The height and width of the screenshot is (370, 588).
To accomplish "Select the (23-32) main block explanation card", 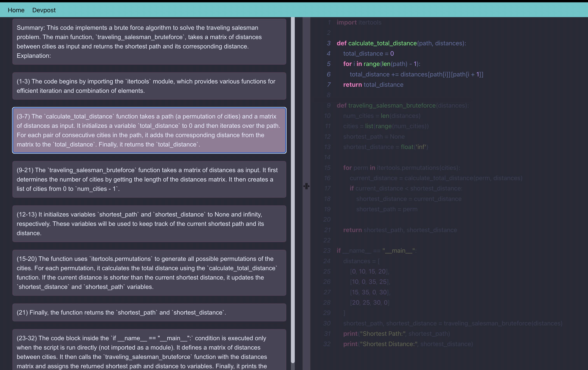I will pos(149,352).
